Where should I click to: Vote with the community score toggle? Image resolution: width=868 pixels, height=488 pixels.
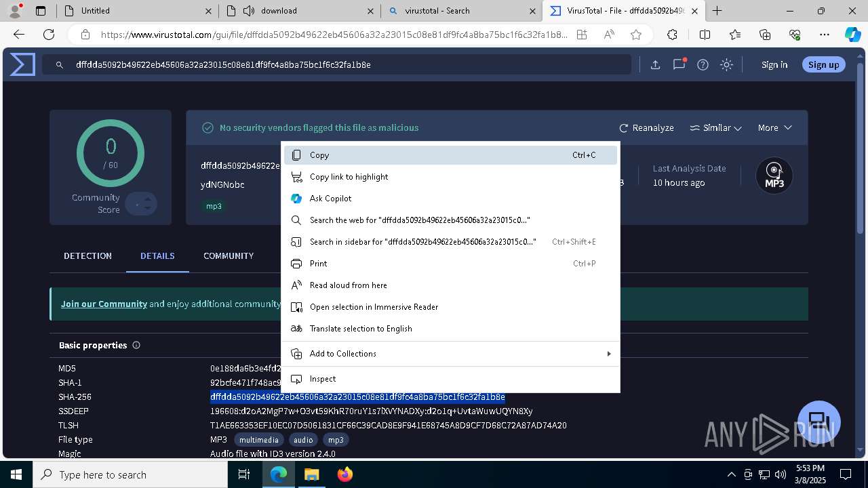point(141,203)
